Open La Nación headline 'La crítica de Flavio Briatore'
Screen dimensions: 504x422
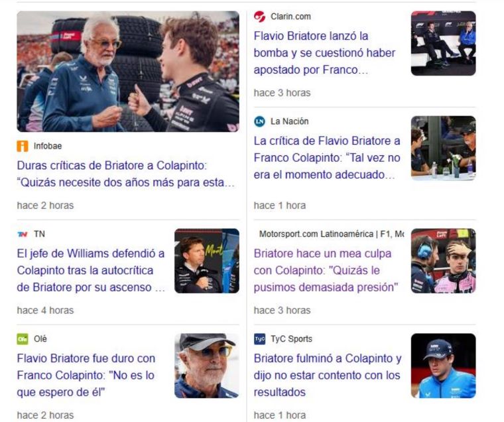(327, 158)
